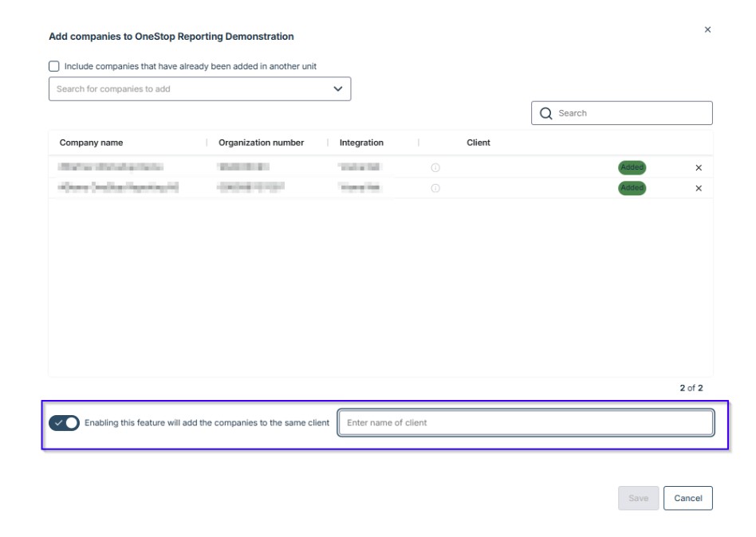Screen dimensions: 756x537
Task: Click the info icon in second company row
Action: [435, 189]
